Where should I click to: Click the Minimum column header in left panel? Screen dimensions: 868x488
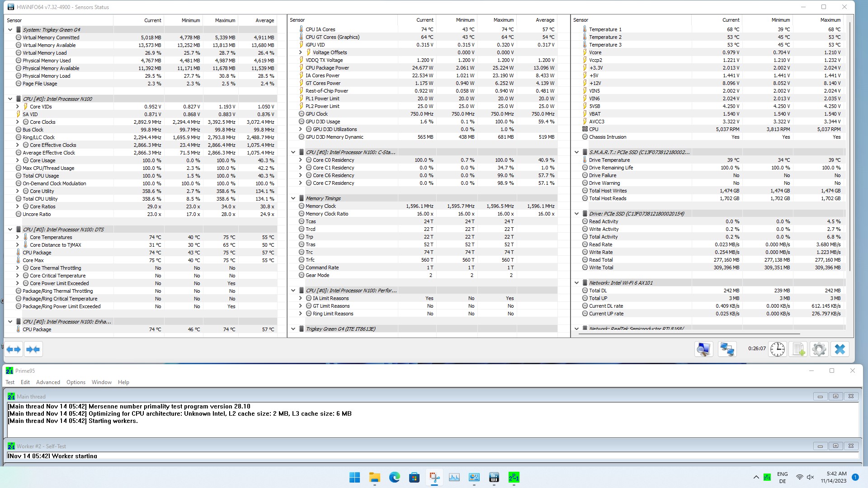184,20
